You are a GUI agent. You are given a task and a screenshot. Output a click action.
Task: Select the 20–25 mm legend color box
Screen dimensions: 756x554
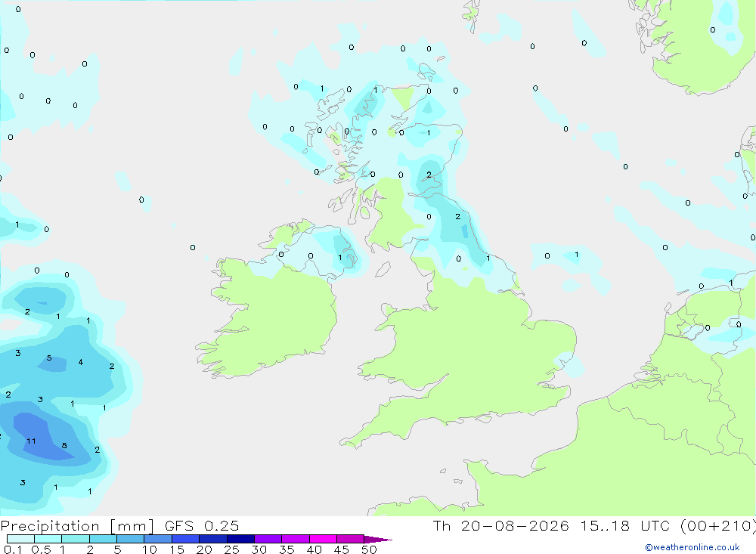tap(213, 539)
